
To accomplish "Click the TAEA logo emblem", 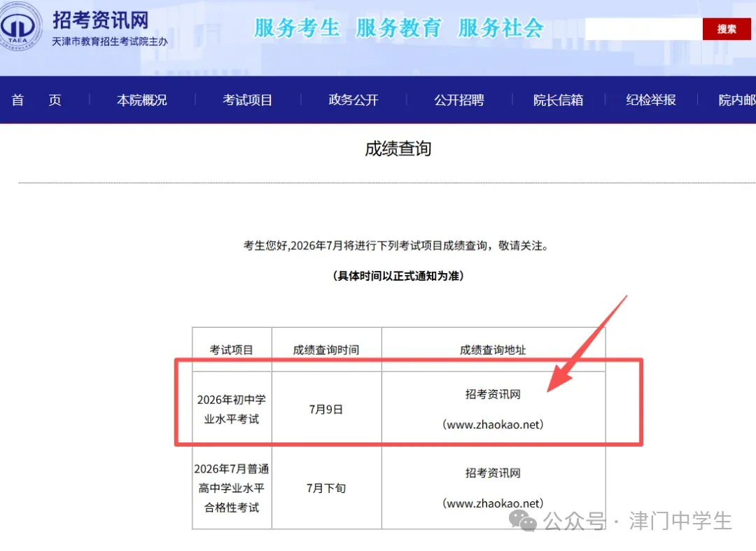I will click(20, 27).
